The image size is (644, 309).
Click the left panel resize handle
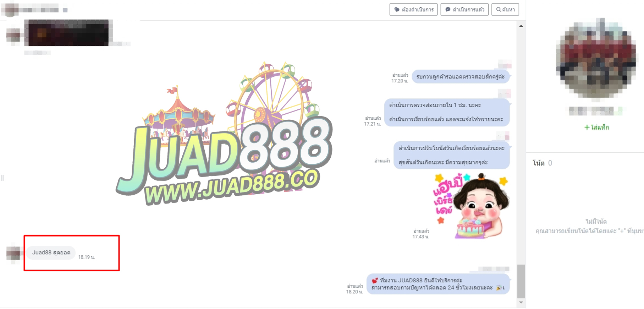2,178
